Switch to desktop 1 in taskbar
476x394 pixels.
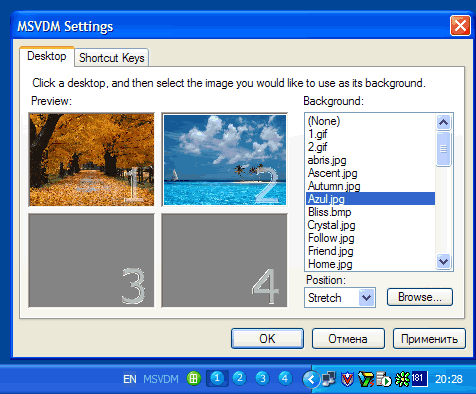point(217,378)
